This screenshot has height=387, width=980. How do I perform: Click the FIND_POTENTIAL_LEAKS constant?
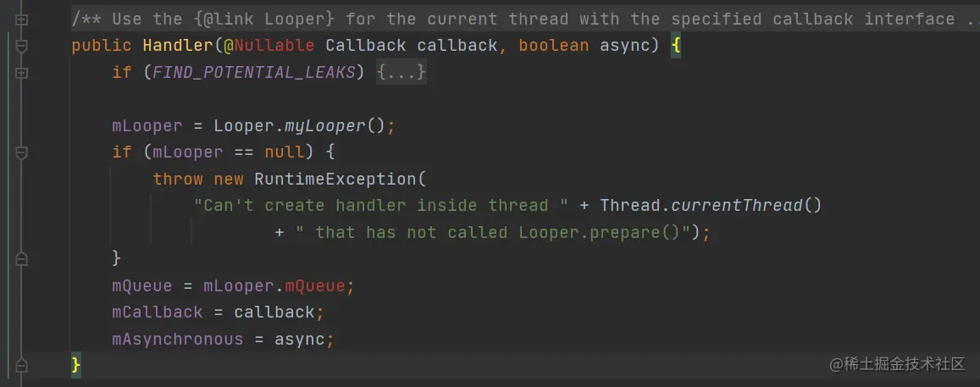(x=254, y=73)
